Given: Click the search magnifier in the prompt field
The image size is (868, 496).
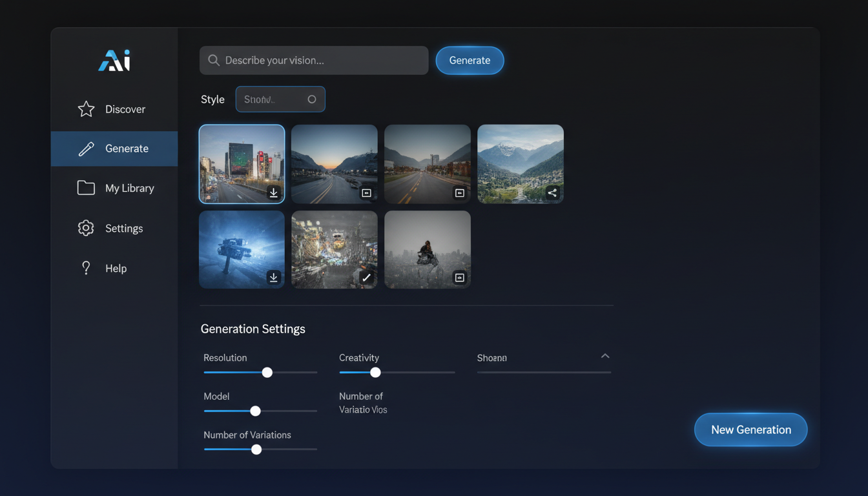Looking at the screenshot, I should 213,60.
